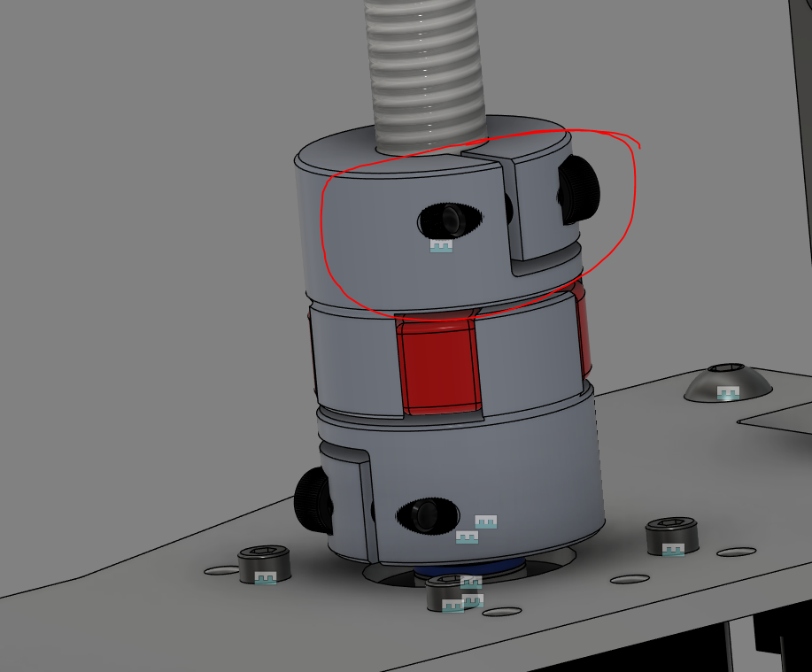812x672 pixels.
Task: Click the leftmost joint glyph on the front center screw
Action: pos(452,605)
